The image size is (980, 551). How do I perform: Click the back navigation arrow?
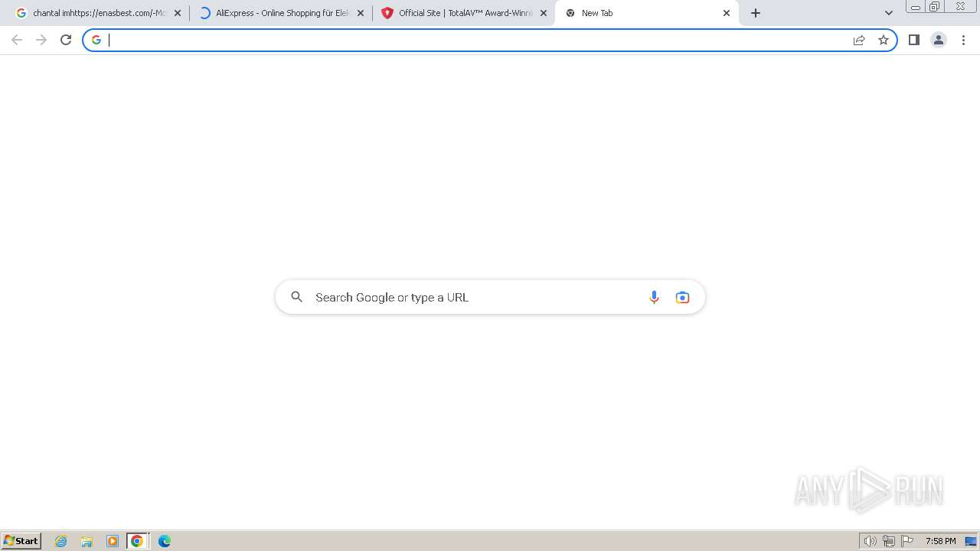(17, 40)
